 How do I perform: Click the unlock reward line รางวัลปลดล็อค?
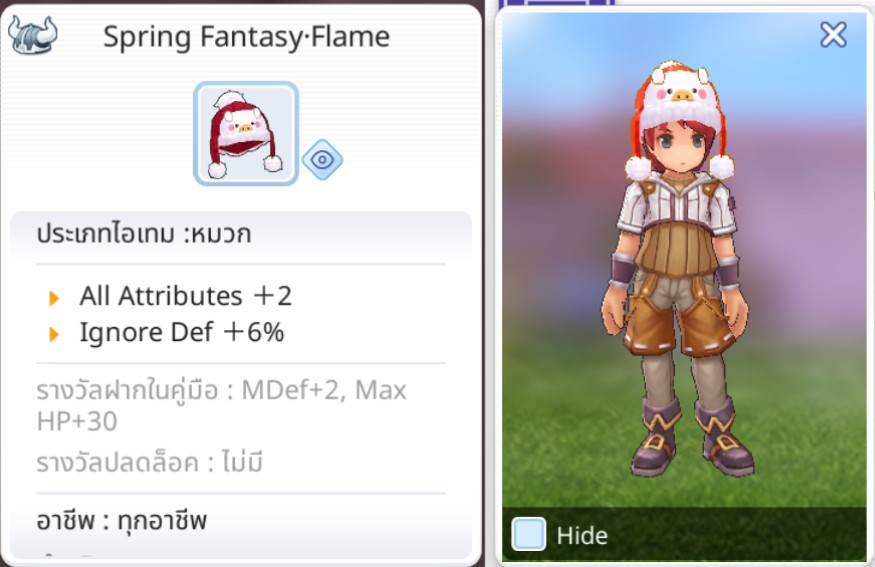[149, 462]
